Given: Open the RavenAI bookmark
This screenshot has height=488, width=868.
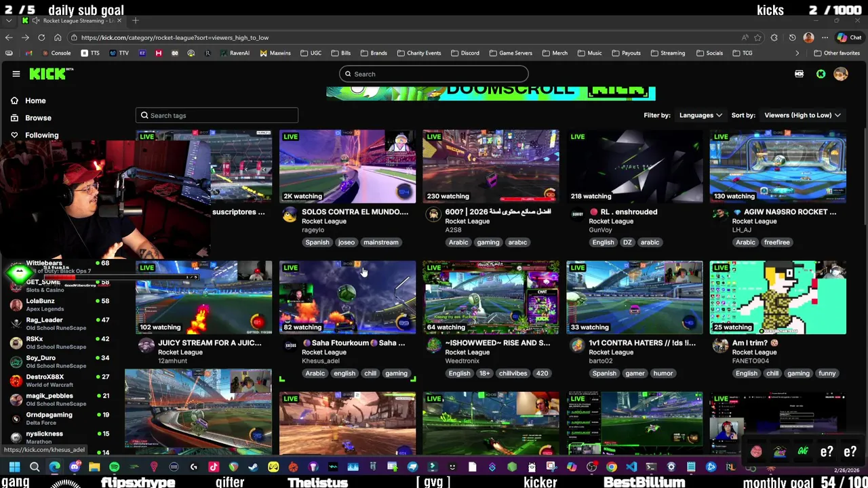Looking at the screenshot, I should coord(235,53).
